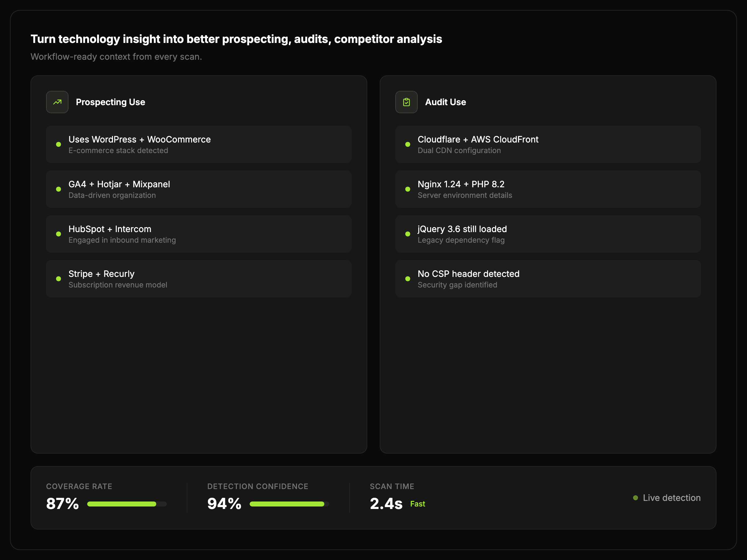Click bullet dot next to No CSP header detected

click(x=408, y=279)
